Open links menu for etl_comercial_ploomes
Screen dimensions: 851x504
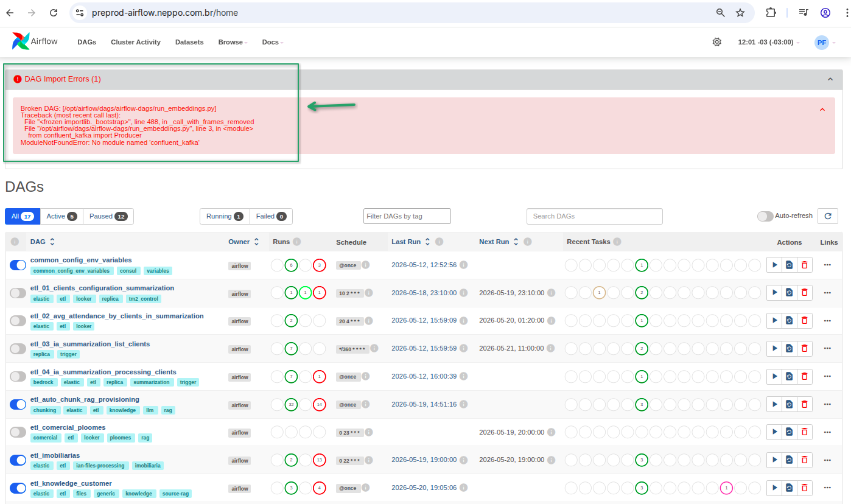click(827, 432)
